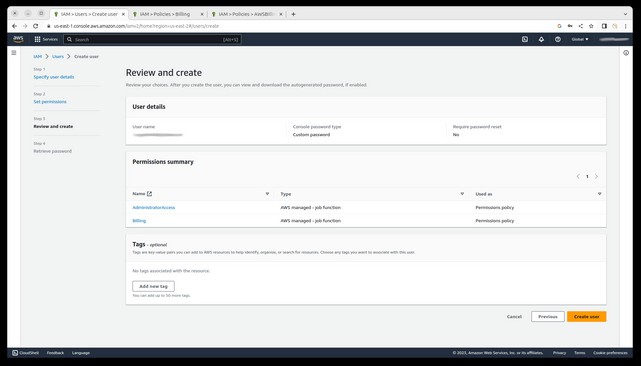Image resolution: width=641 pixels, height=366 pixels.
Task: Switch to the IAM > Policies > Billing tab
Action: [x=164, y=14]
